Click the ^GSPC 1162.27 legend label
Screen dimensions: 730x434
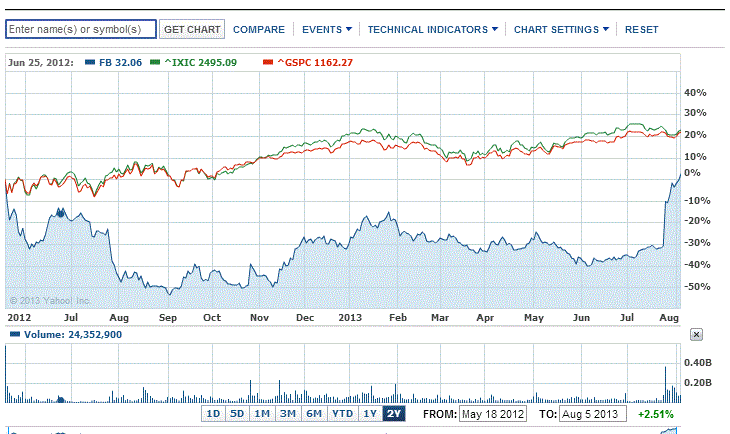315,62
